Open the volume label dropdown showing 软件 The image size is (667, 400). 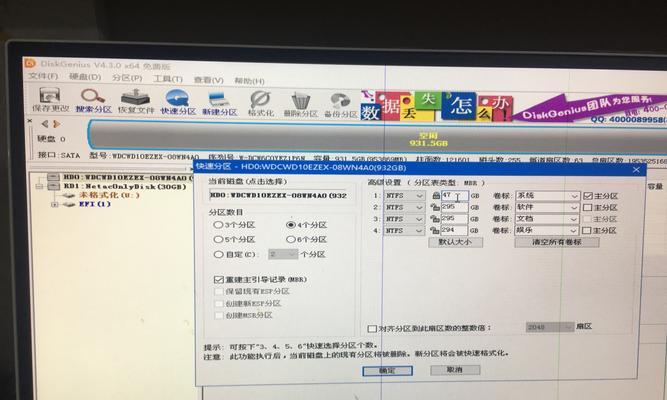click(547, 207)
